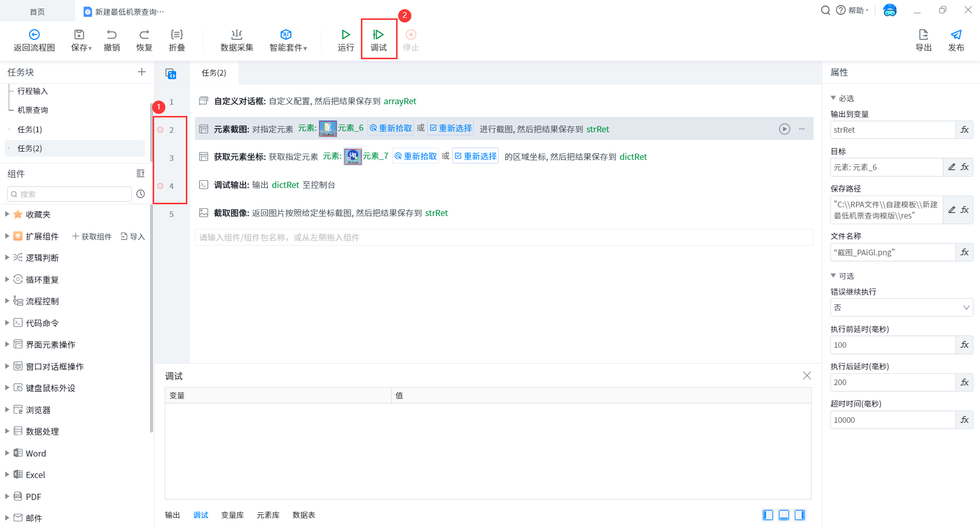This screenshot has height=526, width=980.
Task: Click 重新拾取 link for 元素_6
Action: (391, 128)
